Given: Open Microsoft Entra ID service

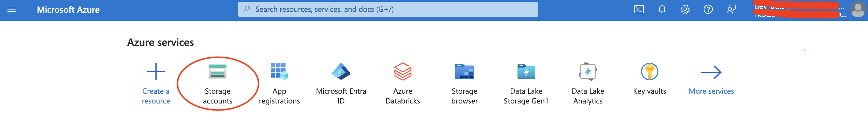Looking at the screenshot, I should click(341, 71).
